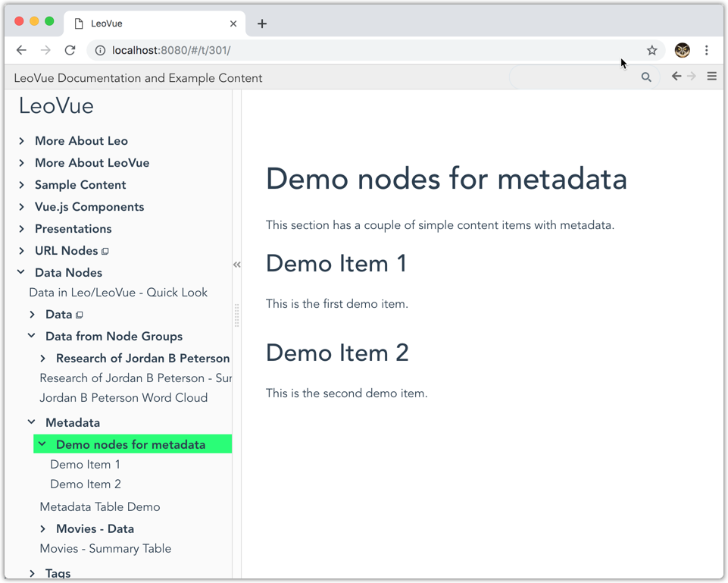This screenshot has width=728, height=583.
Task: Open the hamburger menu icon
Action: coord(712,77)
